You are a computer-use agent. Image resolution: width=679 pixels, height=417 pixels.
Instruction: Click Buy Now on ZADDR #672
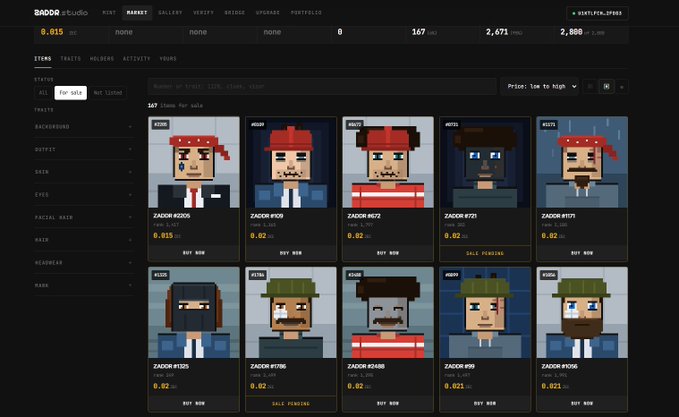click(x=388, y=253)
